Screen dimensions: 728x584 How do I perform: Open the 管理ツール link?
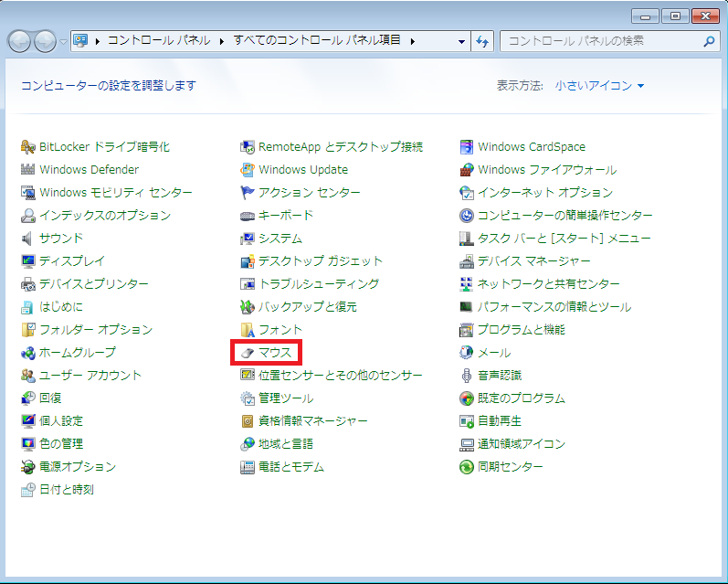point(286,398)
